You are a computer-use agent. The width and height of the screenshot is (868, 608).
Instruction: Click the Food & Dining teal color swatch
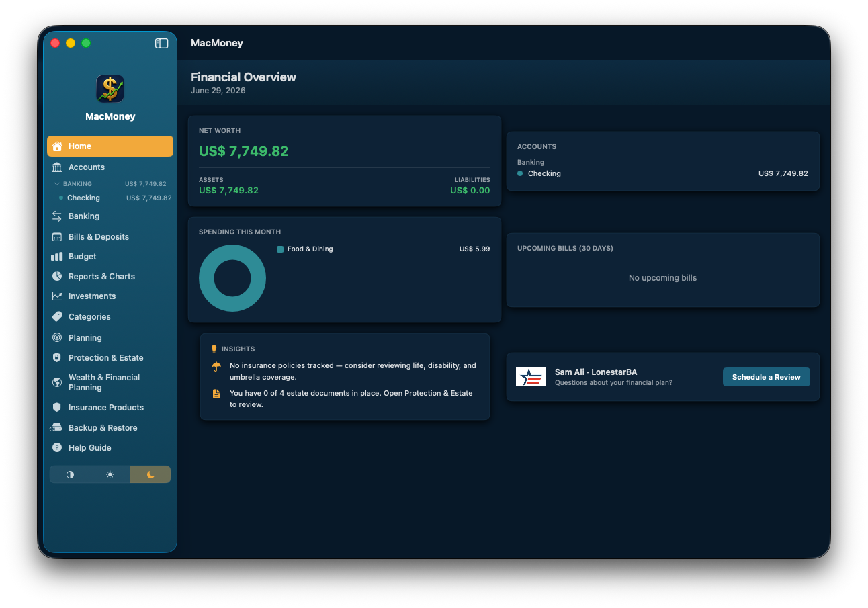(280, 249)
